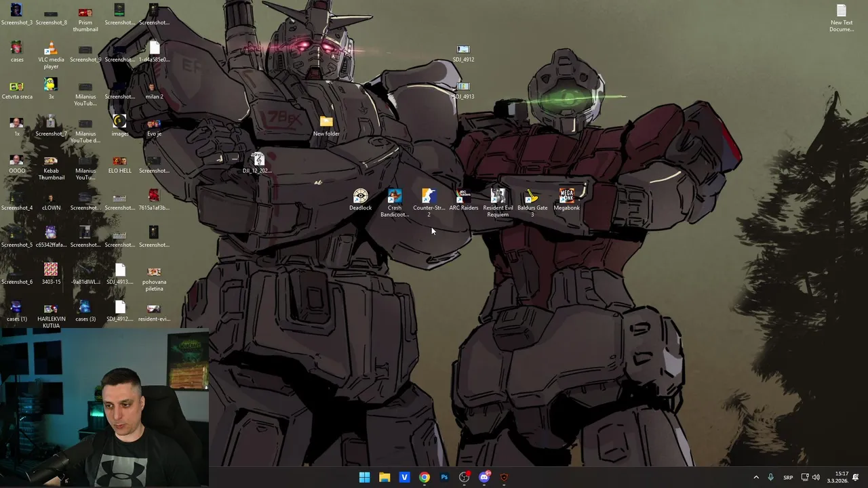868x488 pixels.
Task: Open network settings tray icon
Action: click(805, 477)
